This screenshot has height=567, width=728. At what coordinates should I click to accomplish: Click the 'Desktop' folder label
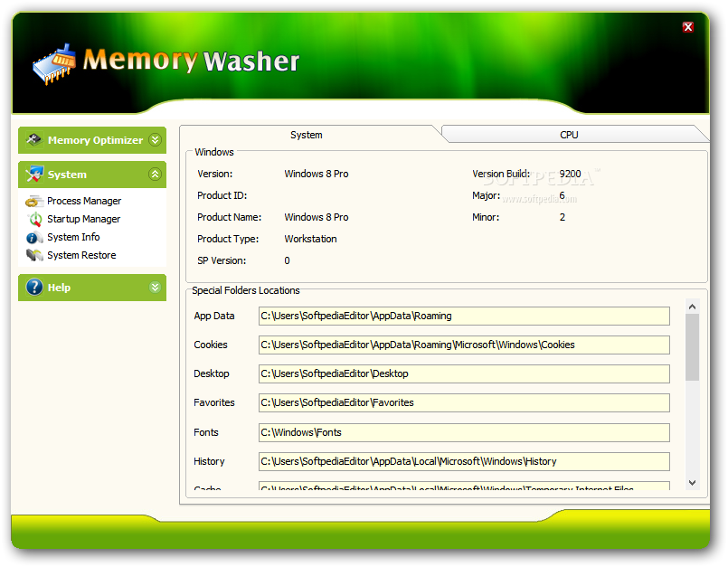(212, 373)
